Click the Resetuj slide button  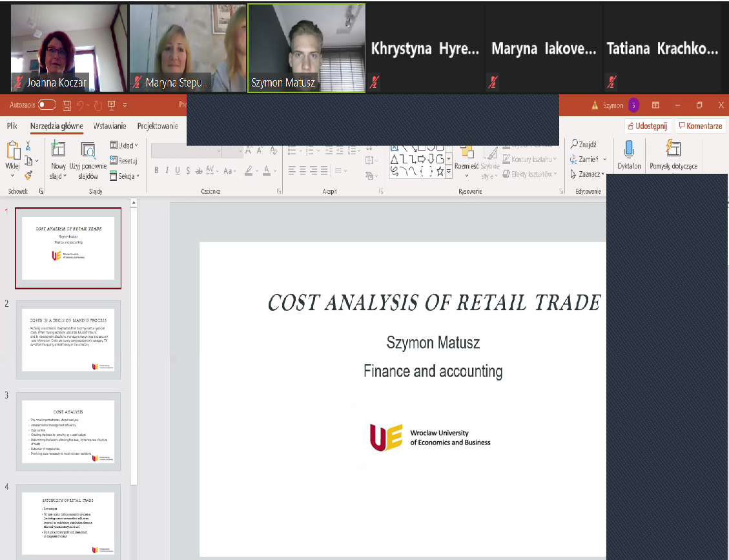pyautogui.click(x=124, y=161)
